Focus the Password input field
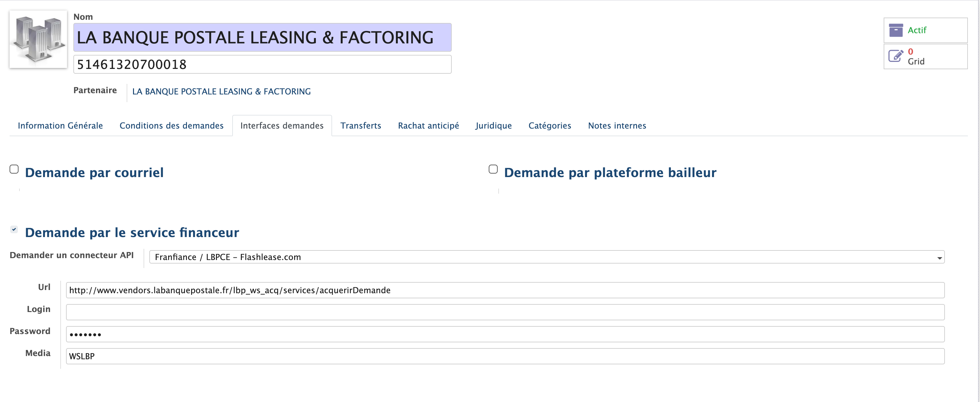The image size is (980, 402). click(505, 334)
